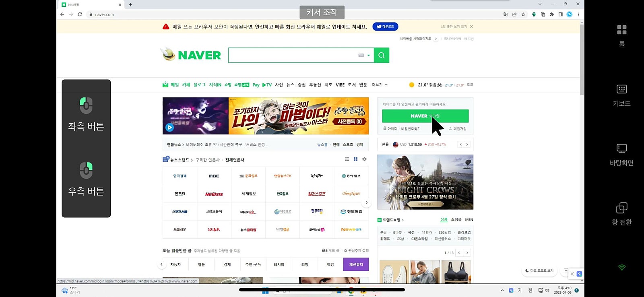Reload the page in Chrome
The width and height of the screenshot is (644, 297).
pyautogui.click(x=80, y=14)
